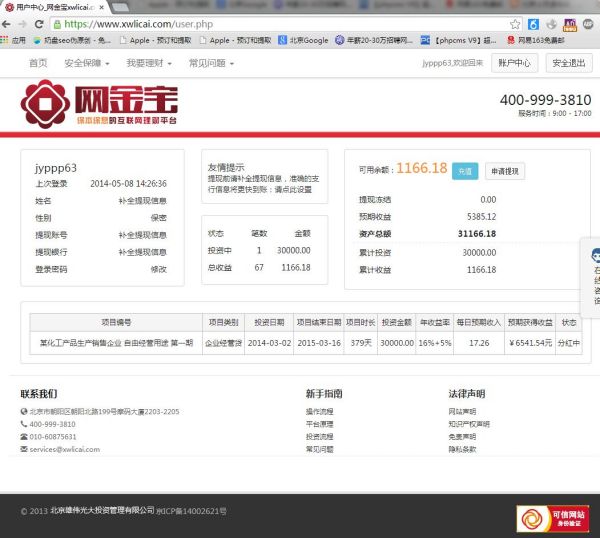
Task: Click the rightmost grey toolbar extension icon
Action: [588, 24]
